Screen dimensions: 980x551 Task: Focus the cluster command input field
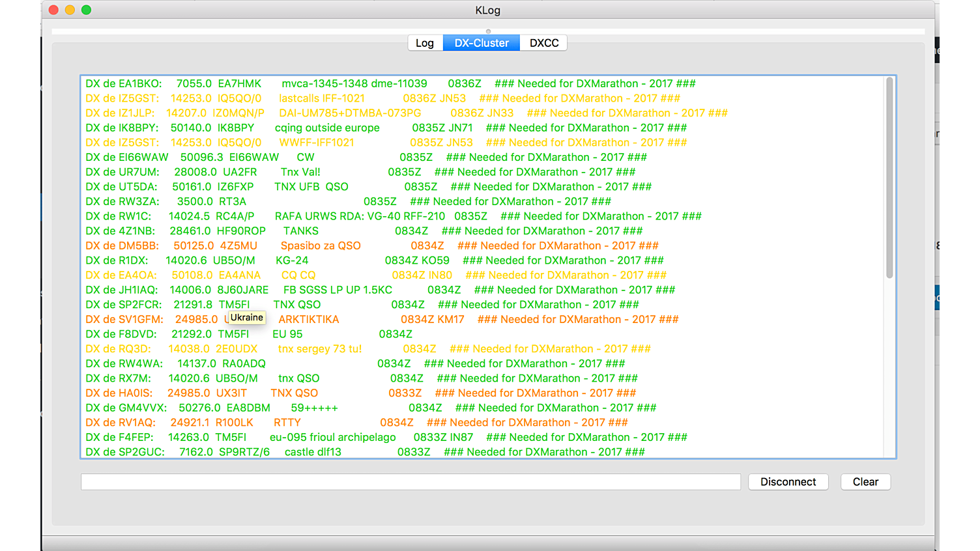(411, 482)
